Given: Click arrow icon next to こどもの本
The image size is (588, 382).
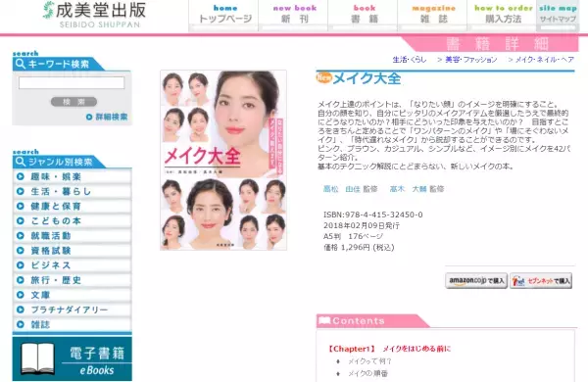Looking at the screenshot, I should pos(21,220).
